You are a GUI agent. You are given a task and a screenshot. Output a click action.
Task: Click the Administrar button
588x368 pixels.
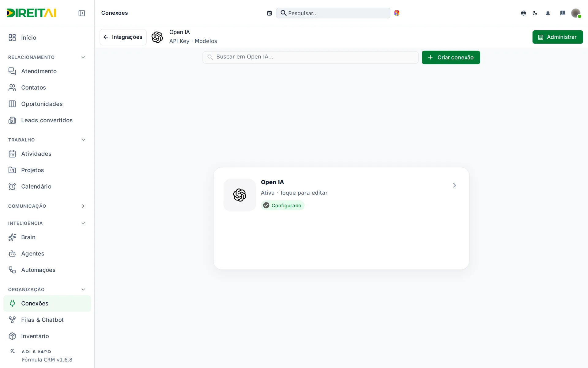[558, 37]
